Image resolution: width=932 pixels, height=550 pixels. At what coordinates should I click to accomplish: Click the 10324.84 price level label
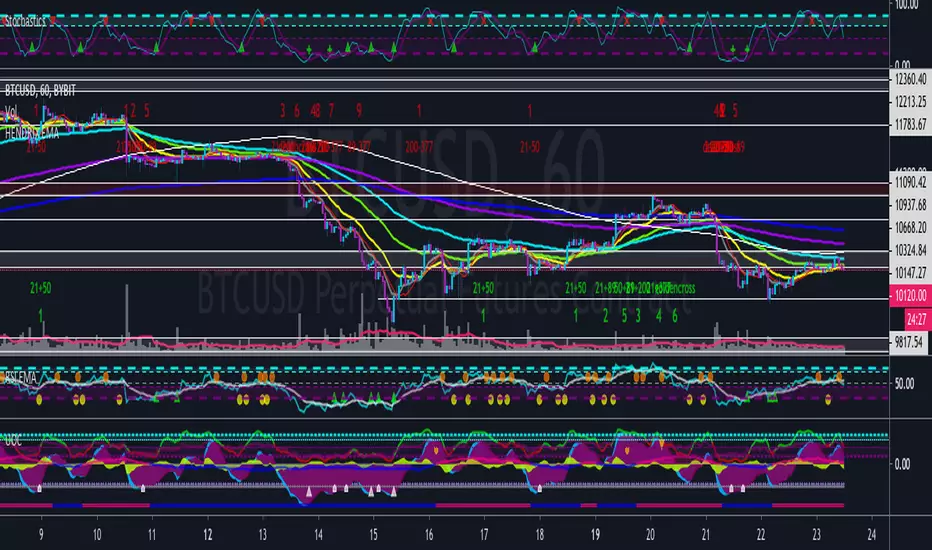pyautogui.click(x=911, y=250)
